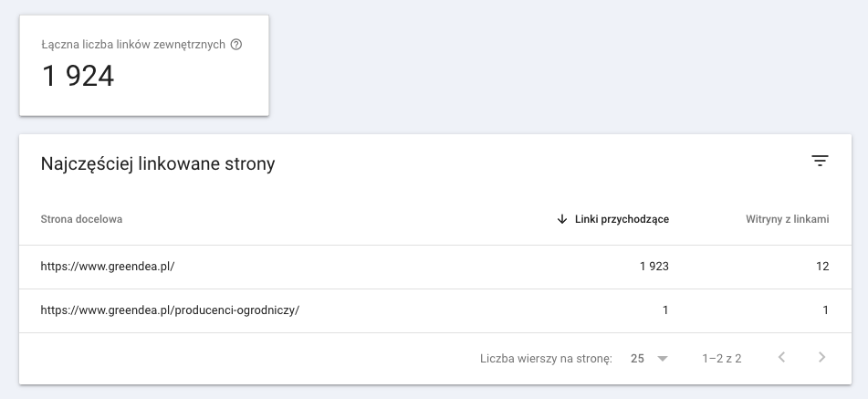Click the Witryny z linkami column header
The image size is (868, 399).
[787, 219]
